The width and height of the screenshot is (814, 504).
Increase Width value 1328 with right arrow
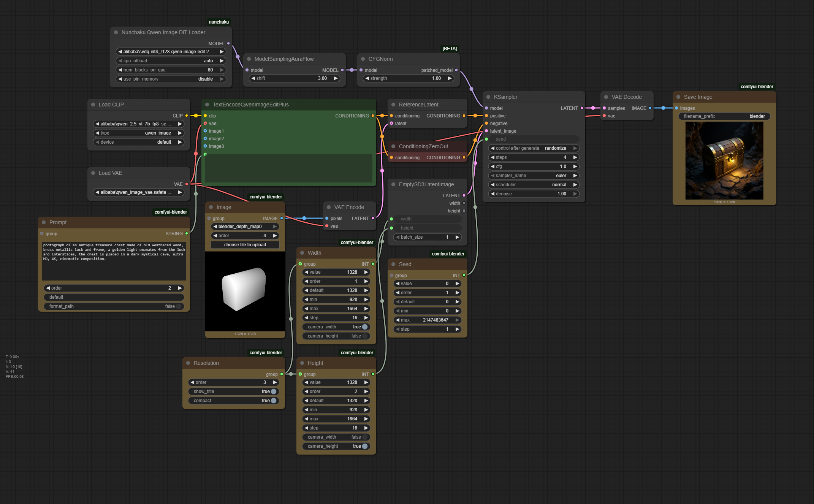[366, 272]
